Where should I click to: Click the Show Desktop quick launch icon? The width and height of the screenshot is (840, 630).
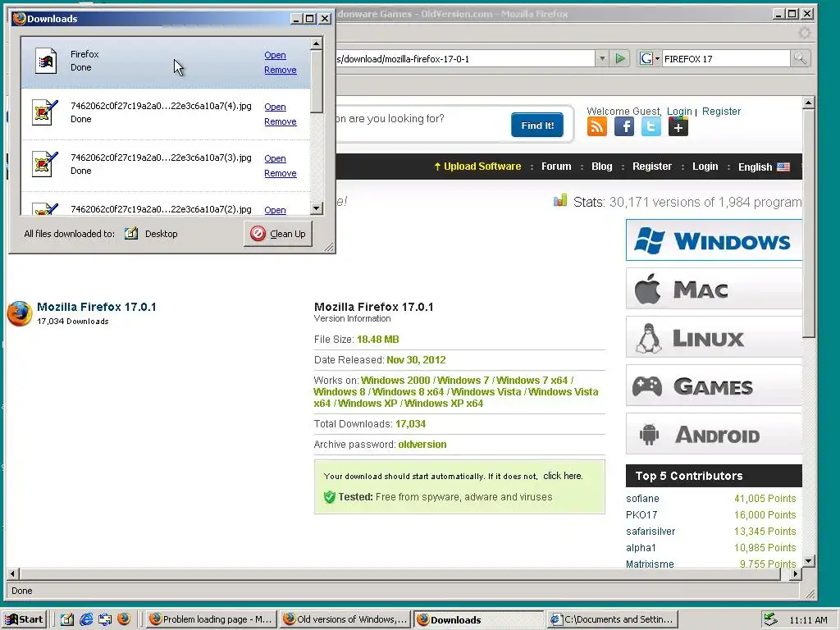tap(67, 619)
